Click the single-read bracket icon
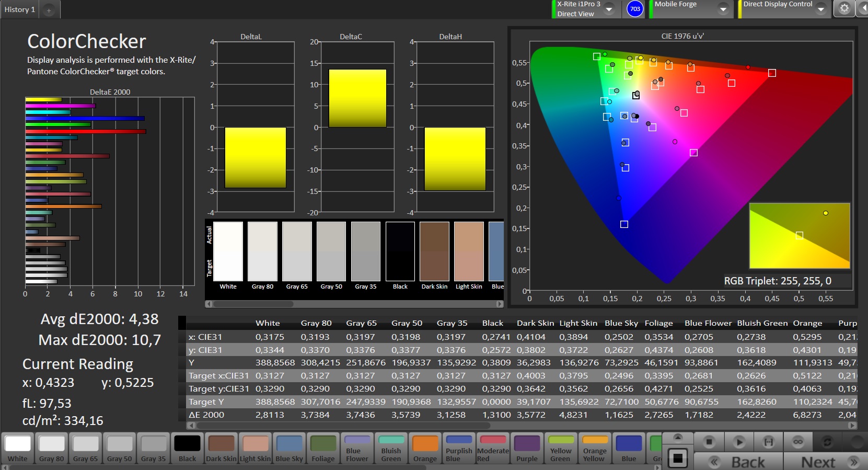This screenshot has height=470, width=868. coord(769,442)
